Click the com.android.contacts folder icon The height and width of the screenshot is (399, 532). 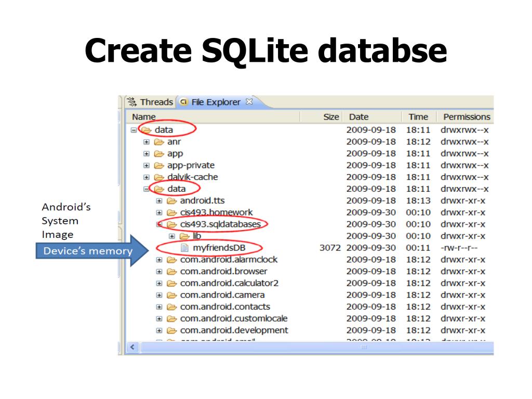coord(172,307)
